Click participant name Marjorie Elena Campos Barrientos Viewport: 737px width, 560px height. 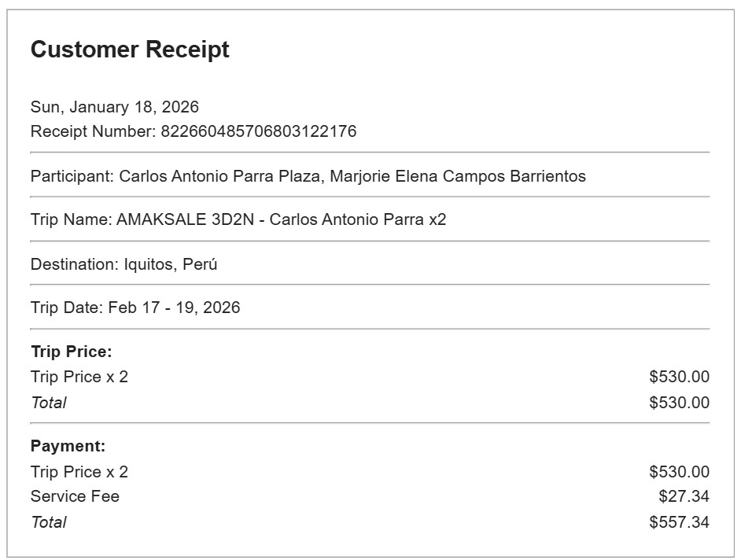[x=457, y=176]
